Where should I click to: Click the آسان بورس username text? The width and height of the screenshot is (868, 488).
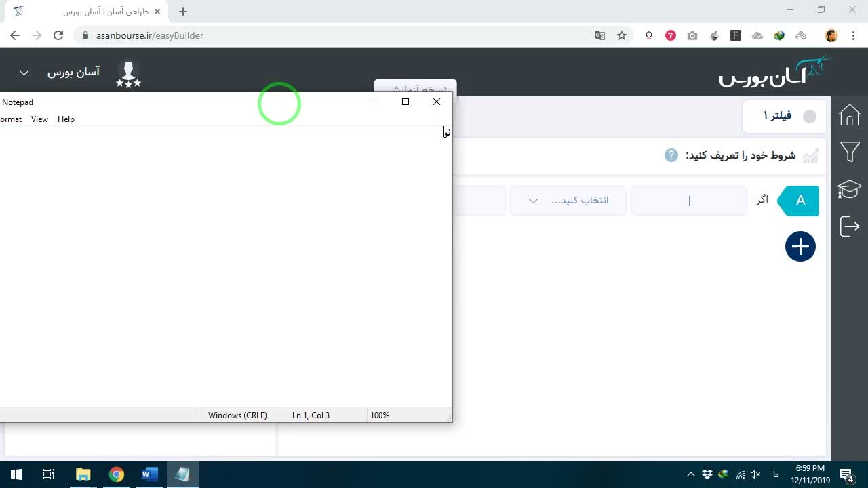click(x=73, y=72)
